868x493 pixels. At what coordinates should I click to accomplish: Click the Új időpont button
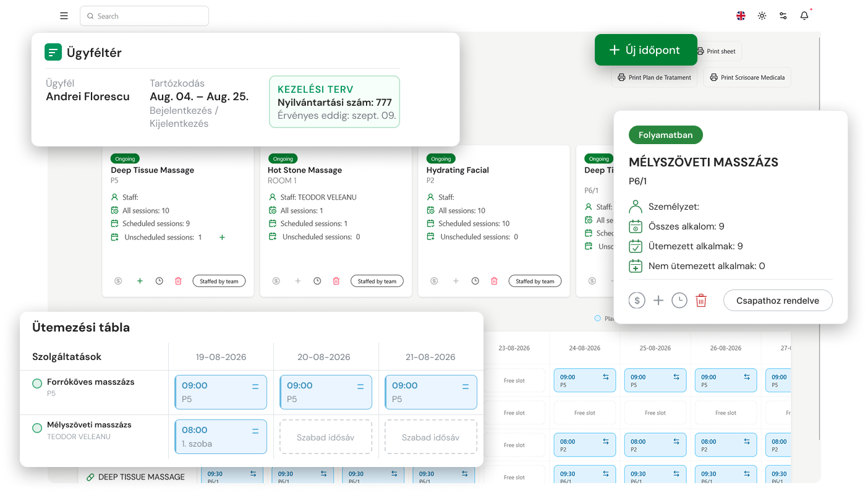[645, 50]
